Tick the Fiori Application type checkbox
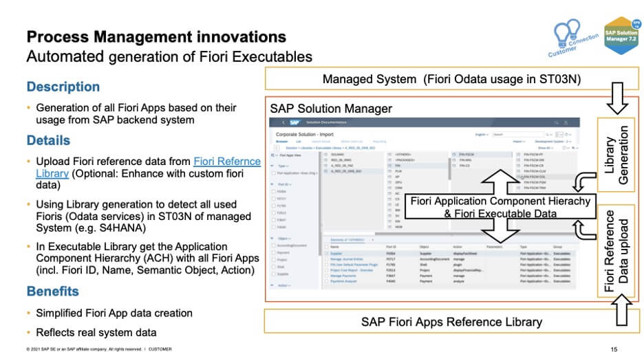 274,173
